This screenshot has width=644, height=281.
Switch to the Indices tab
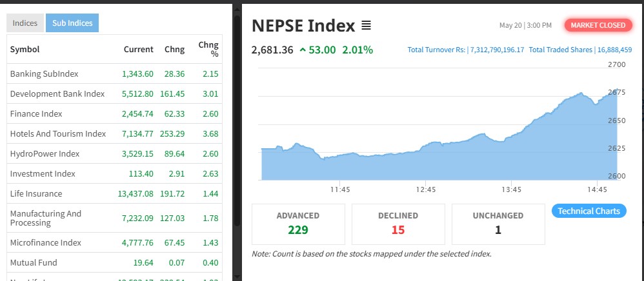pos(25,23)
